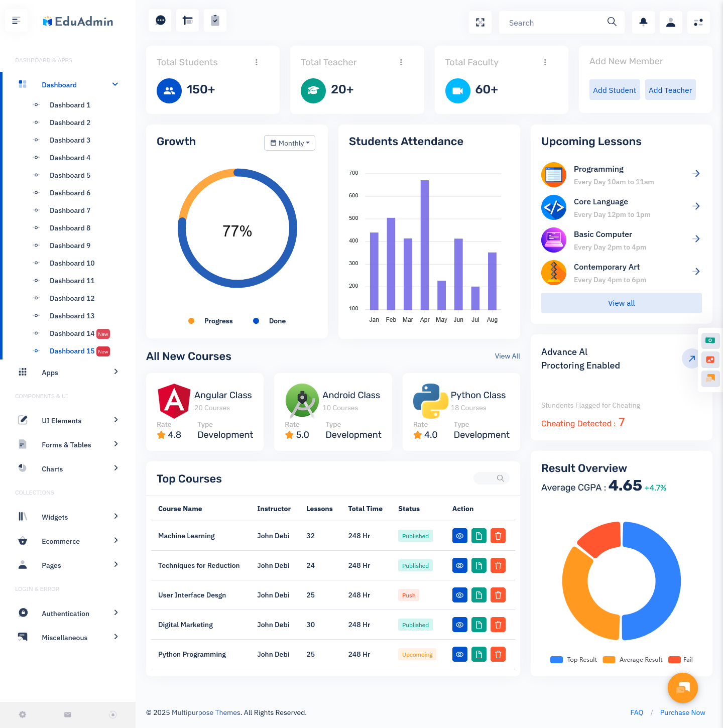The width and height of the screenshot is (723, 728).
Task: Click View all upcoming lessons button
Action: click(x=621, y=303)
